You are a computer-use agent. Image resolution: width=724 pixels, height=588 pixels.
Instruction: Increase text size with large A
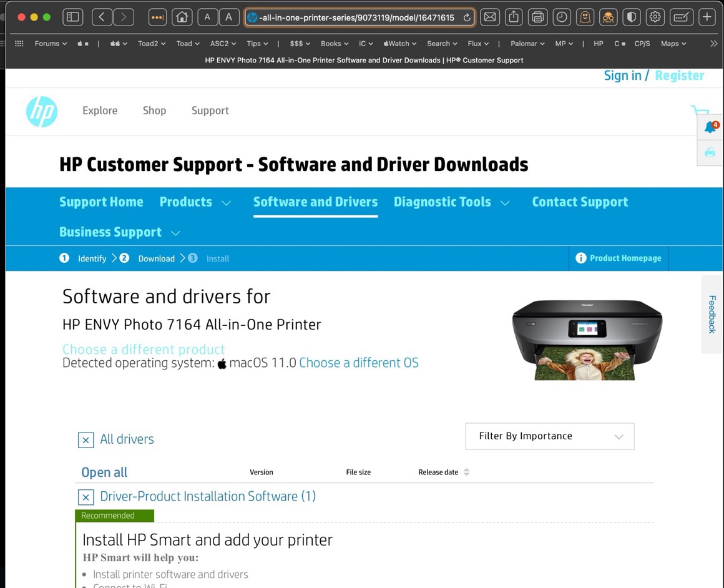(228, 17)
